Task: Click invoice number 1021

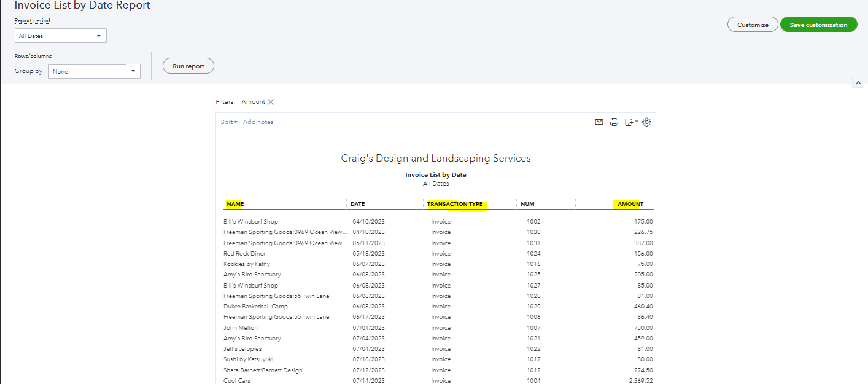Action: tap(533, 339)
